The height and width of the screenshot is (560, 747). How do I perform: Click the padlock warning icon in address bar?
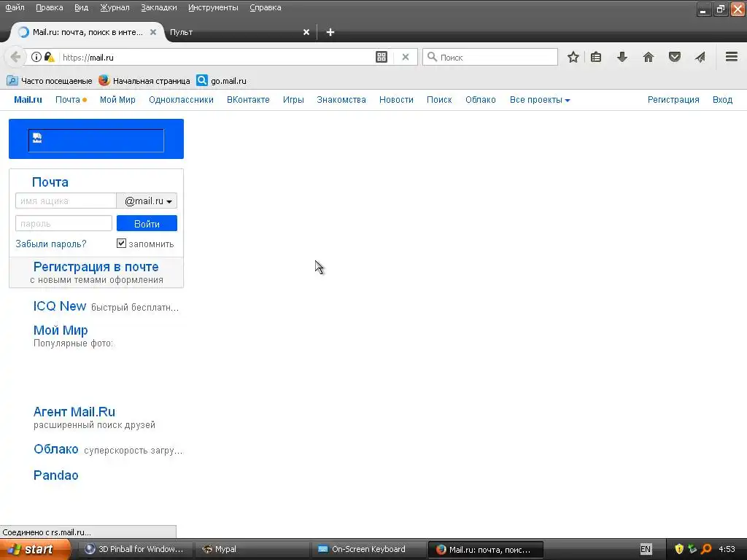tap(50, 57)
